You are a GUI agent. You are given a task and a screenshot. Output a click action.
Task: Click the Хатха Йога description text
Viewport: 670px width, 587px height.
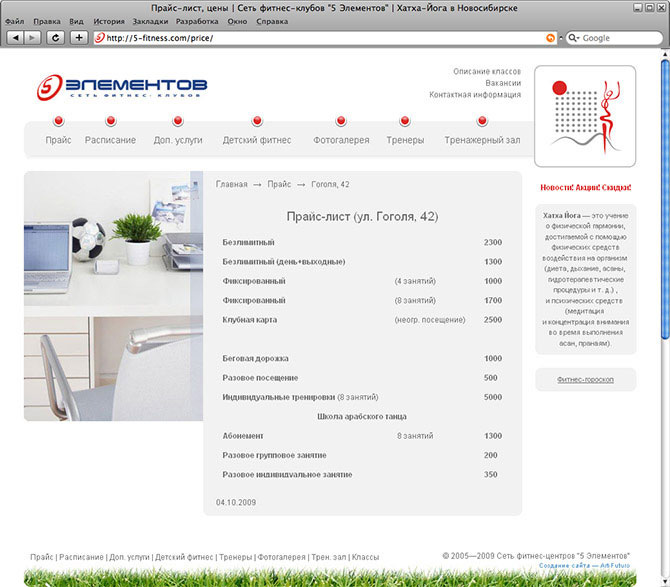point(585,279)
